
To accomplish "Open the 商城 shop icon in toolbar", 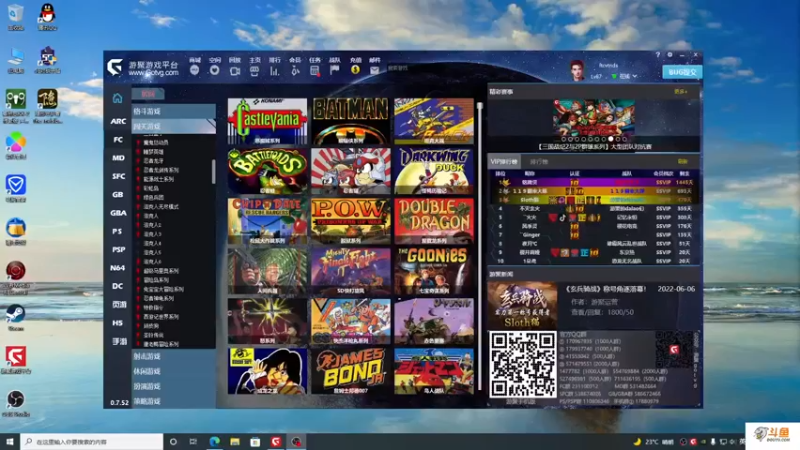I will [194, 70].
